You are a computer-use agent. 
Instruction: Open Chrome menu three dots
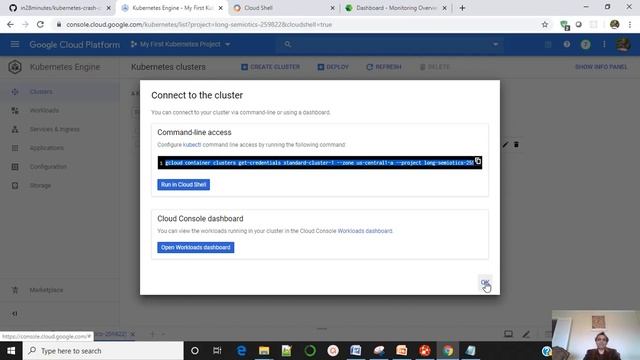click(x=630, y=24)
